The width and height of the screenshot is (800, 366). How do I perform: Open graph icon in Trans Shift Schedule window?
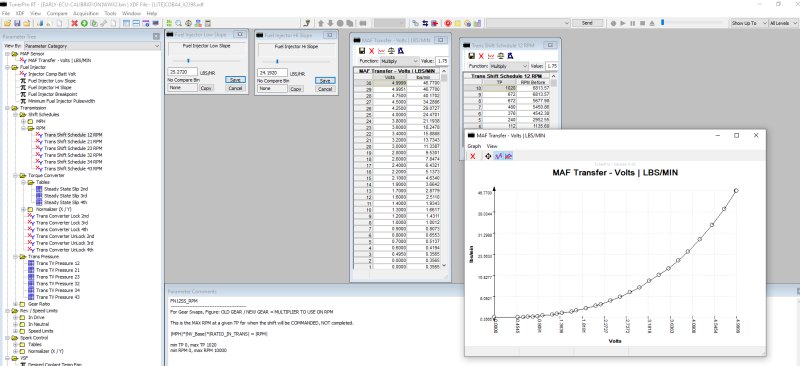click(x=491, y=56)
